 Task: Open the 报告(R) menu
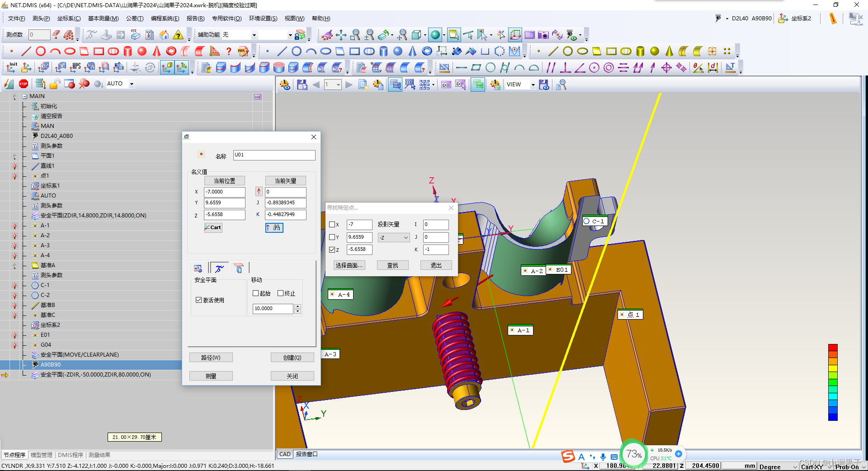click(x=195, y=19)
